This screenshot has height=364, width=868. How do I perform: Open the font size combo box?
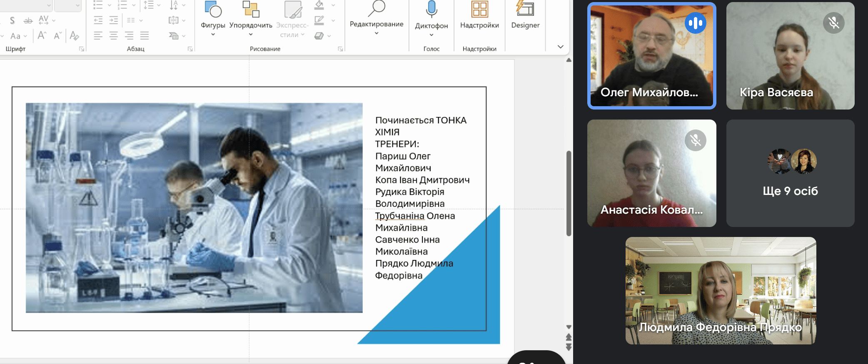click(67, 5)
